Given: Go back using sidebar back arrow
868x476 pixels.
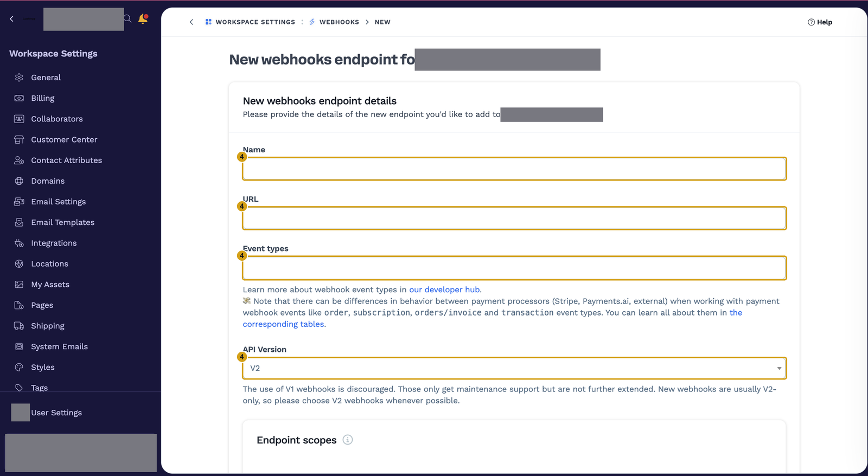Looking at the screenshot, I should 11,19.
